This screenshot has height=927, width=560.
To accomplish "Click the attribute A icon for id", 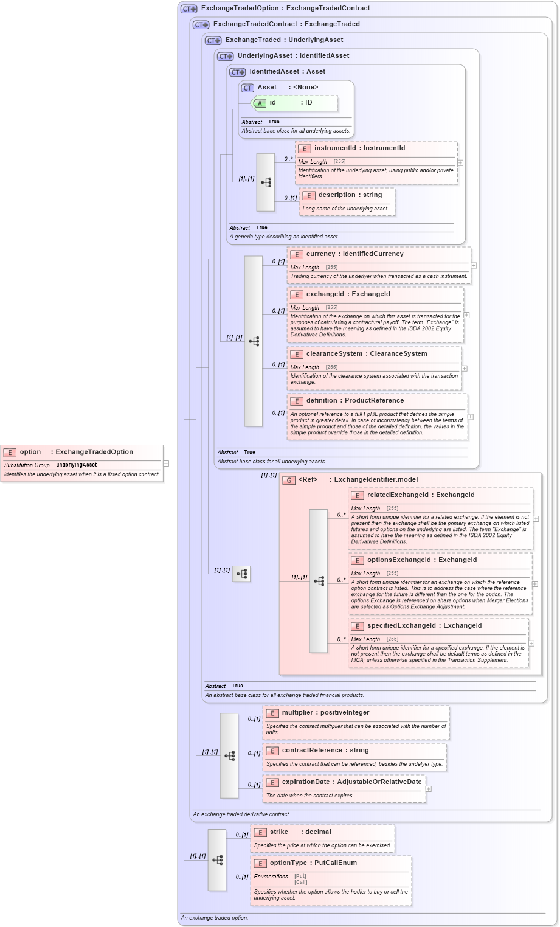I will click(260, 103).
